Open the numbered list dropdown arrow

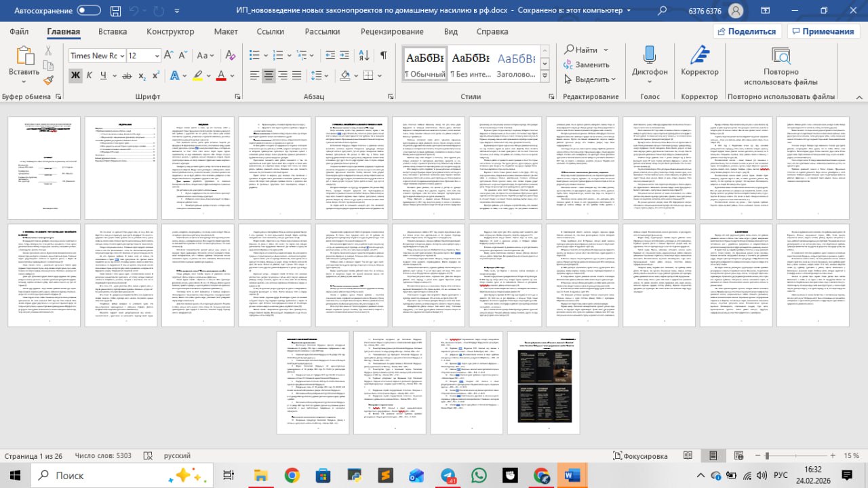(290, 56)
